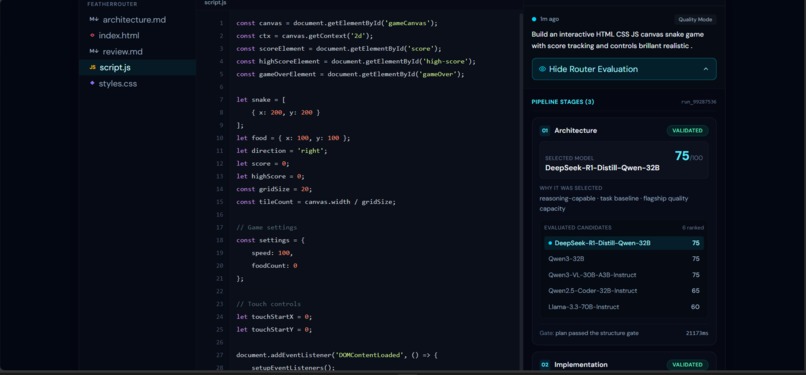Click the 'gameCanvas' string on line 1

point(407,23)
